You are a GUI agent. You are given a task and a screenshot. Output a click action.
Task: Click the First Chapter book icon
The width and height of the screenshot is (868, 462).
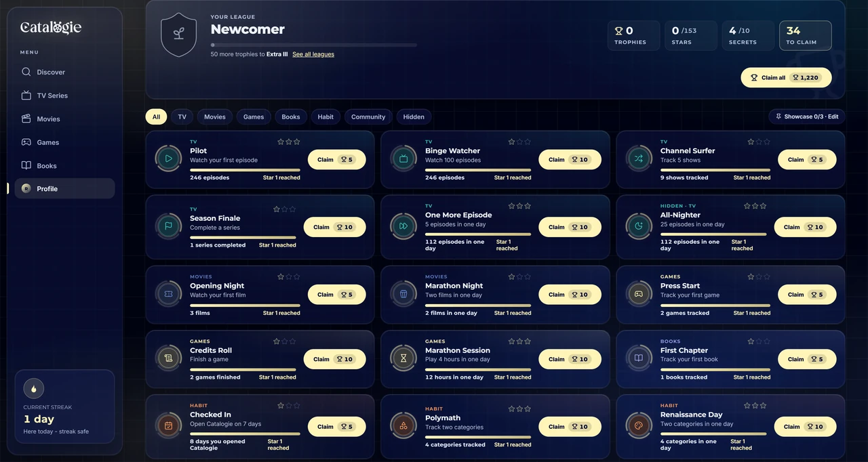point(639,358)
